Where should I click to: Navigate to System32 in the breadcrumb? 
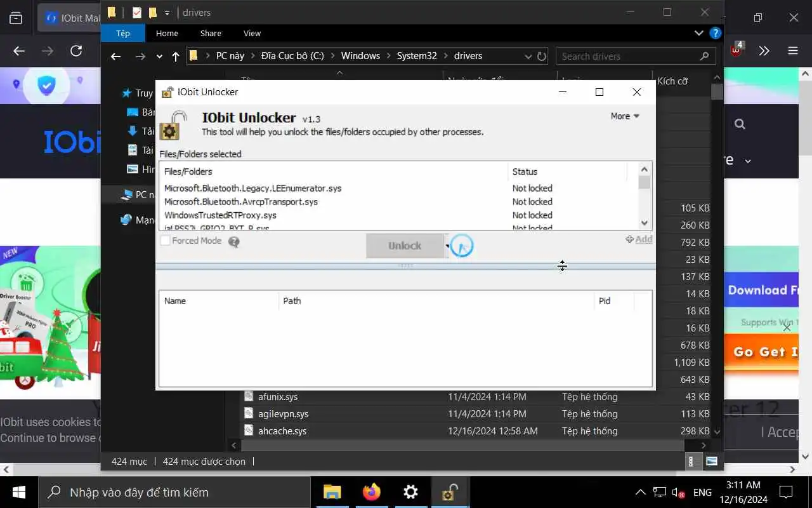[x=417, y=56]
